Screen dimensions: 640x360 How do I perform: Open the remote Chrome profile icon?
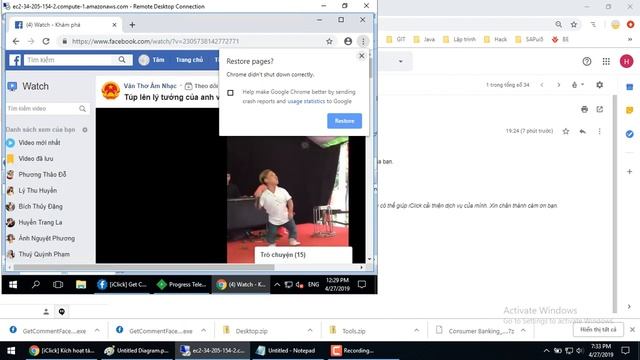coord(348,41)
